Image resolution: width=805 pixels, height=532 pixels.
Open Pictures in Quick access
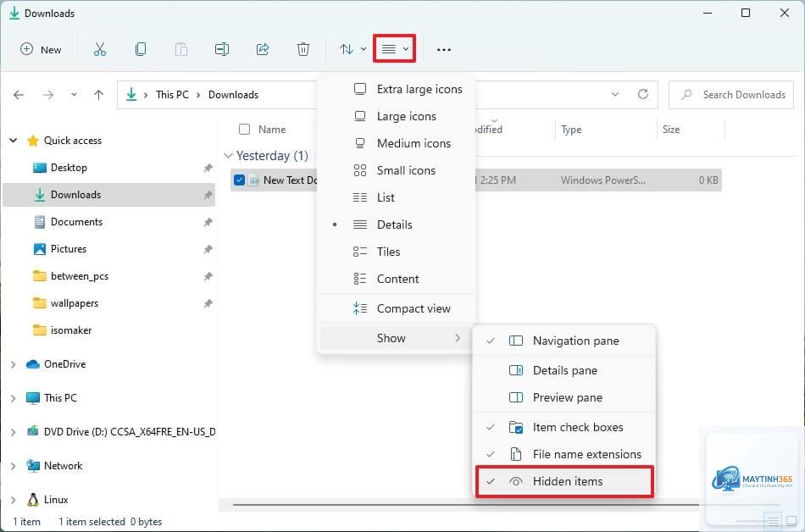click(x=69, y=249)
